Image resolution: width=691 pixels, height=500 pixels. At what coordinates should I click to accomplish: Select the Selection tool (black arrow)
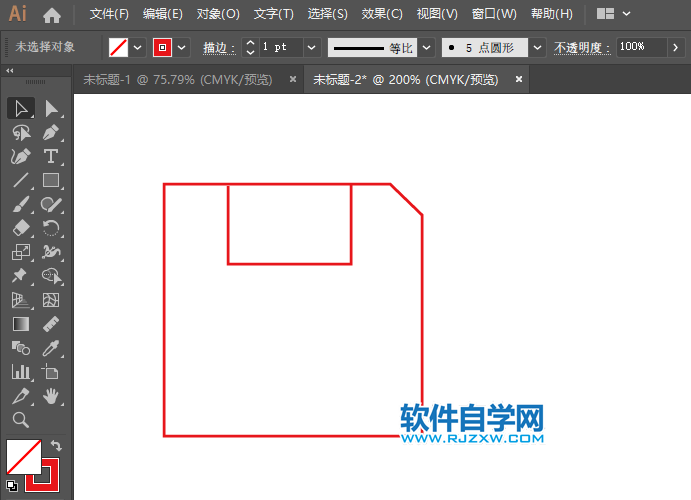pos(21,109)
